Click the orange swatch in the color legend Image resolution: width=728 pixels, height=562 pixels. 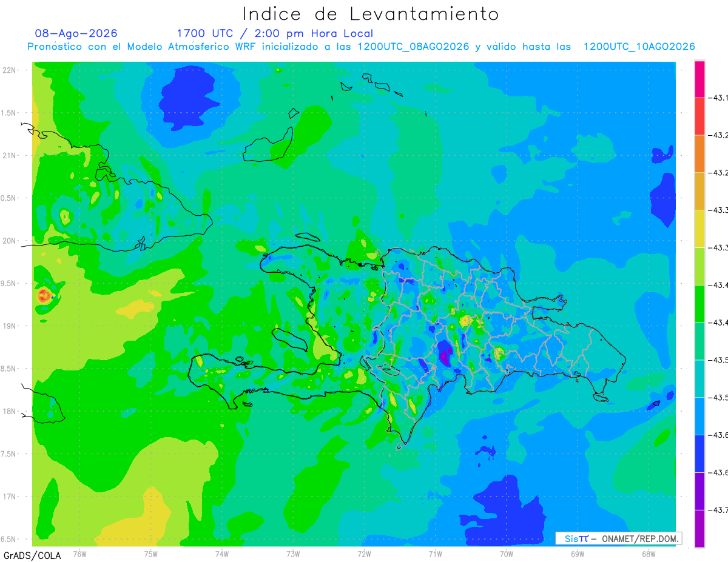pyautogui.click(x=699, y=153)
